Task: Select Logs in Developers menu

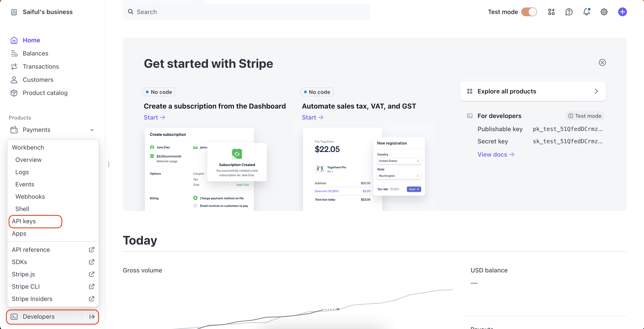Action: [x=22, y=172]
